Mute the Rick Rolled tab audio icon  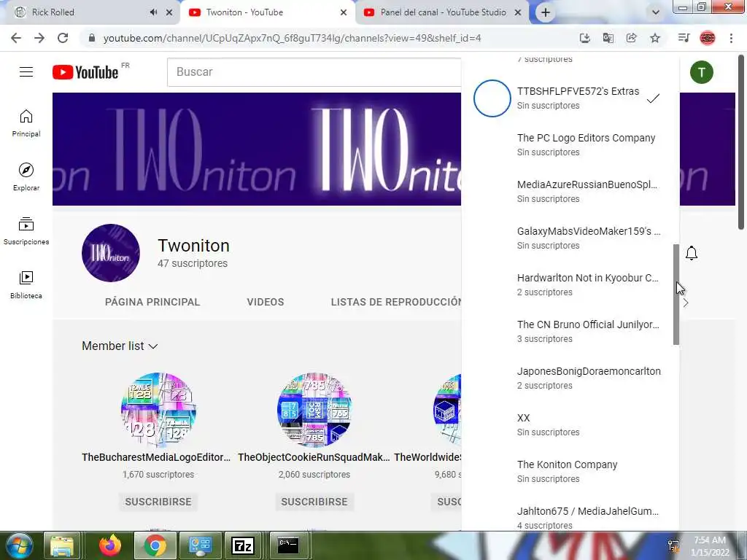coord(153,12)
